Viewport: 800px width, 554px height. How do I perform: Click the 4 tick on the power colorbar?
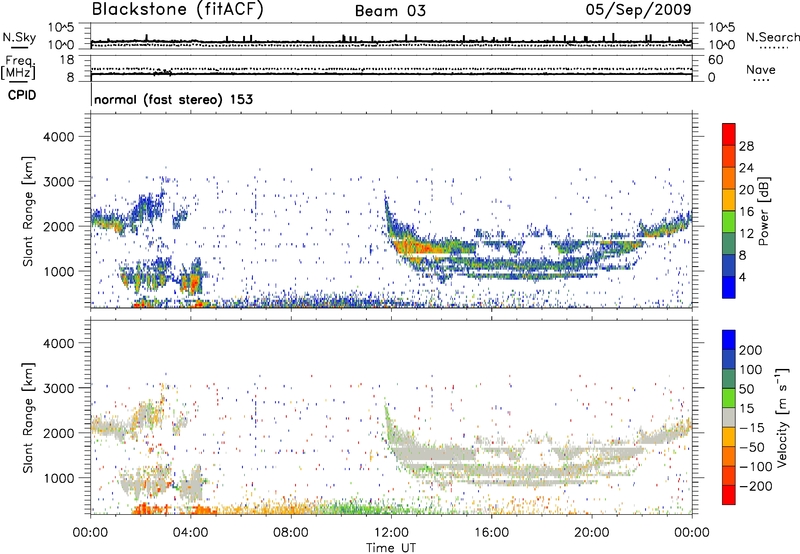(743, 277)
